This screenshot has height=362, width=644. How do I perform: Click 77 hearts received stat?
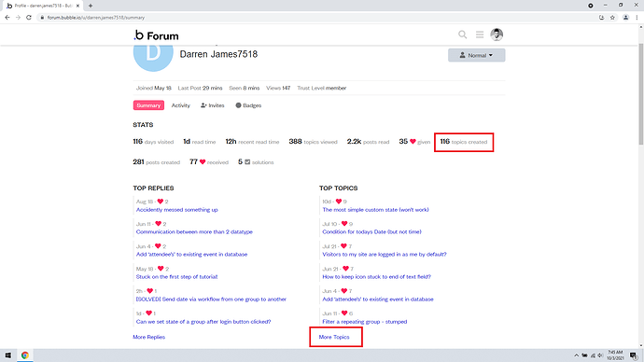click(209, 162)
